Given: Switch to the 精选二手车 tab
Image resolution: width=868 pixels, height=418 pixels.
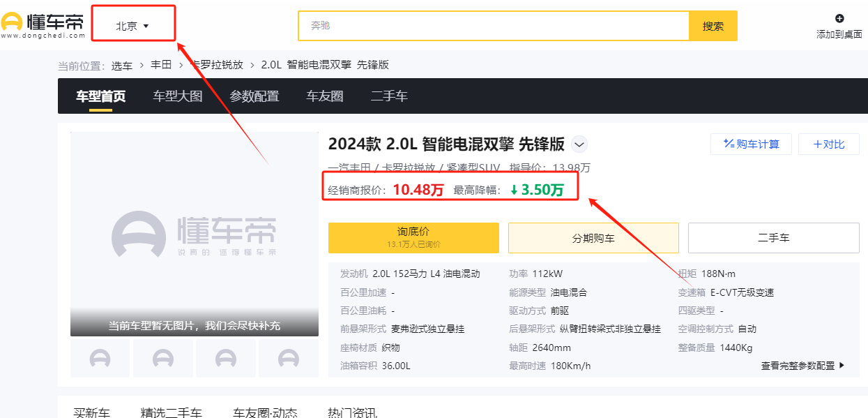Looking at the screenshot, I should click(x=172, y=412).
